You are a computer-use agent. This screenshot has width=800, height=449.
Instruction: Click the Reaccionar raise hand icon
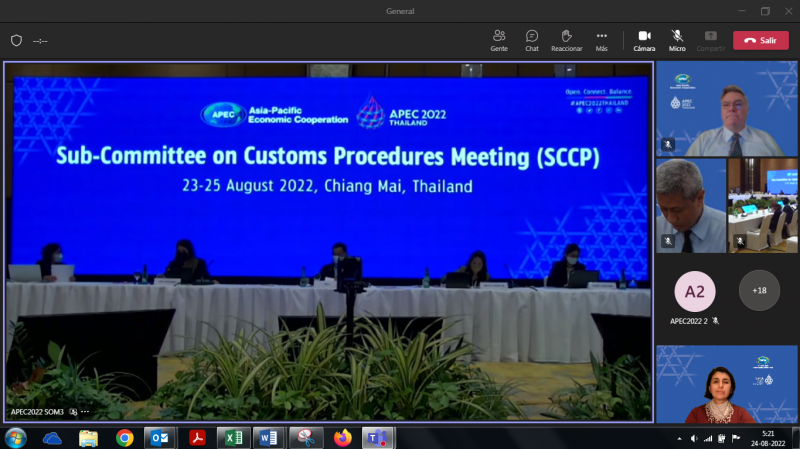pos(567,40)
